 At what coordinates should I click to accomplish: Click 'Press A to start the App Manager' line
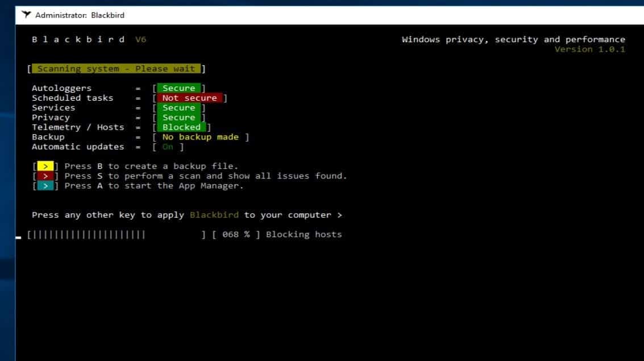point(154,186)
